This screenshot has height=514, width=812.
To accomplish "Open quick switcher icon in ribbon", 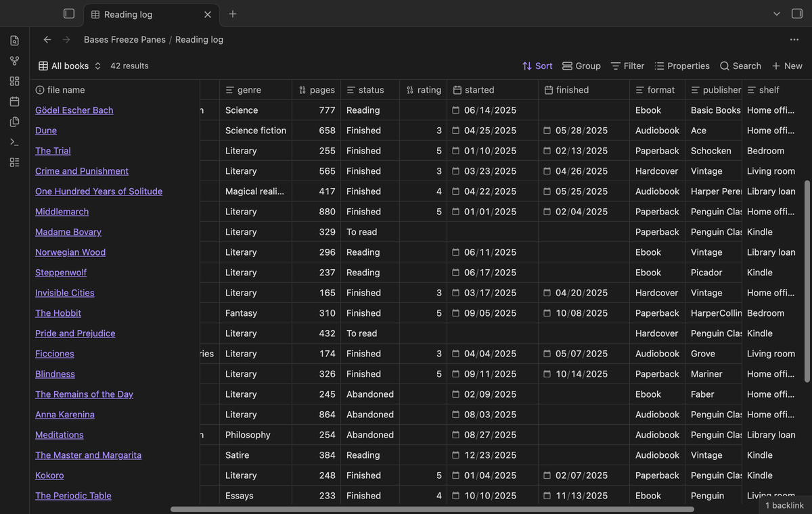I will point(15,41).
